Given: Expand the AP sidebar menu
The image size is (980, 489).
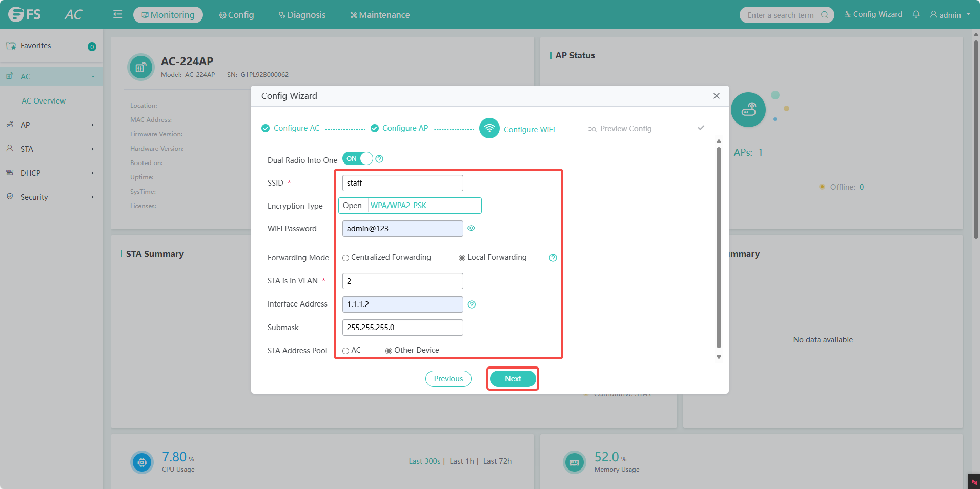Looking at the screenshot, I should click(x=51, y=125).
